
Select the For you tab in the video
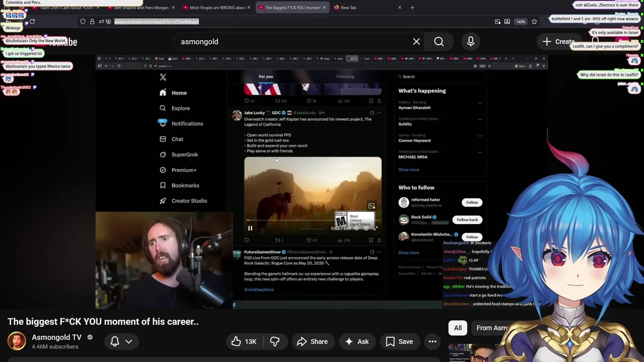(266, 77)
